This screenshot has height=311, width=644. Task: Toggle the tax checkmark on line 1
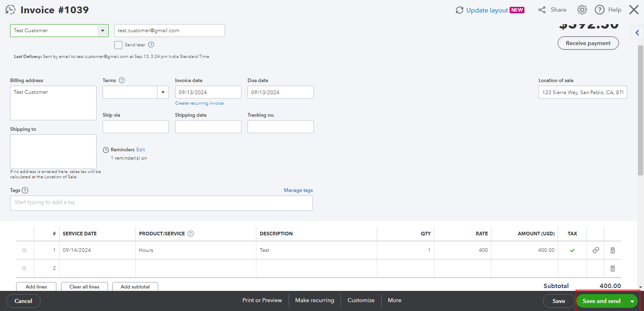click(x=572, y=250)
